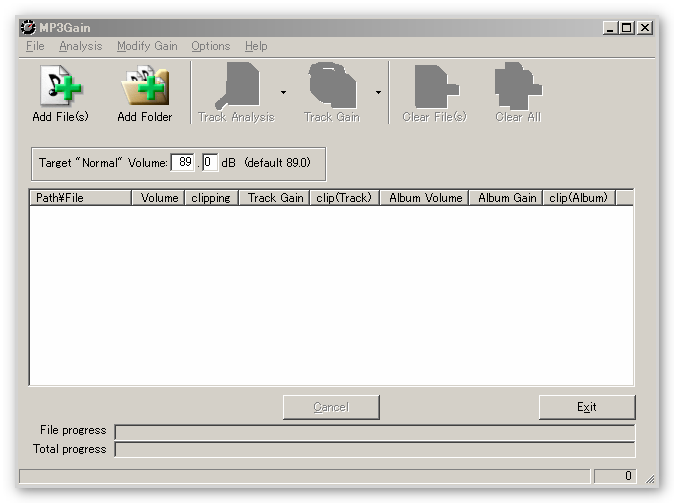Click the "(default 89.0)" label text
674x503 pixels.
277,163
